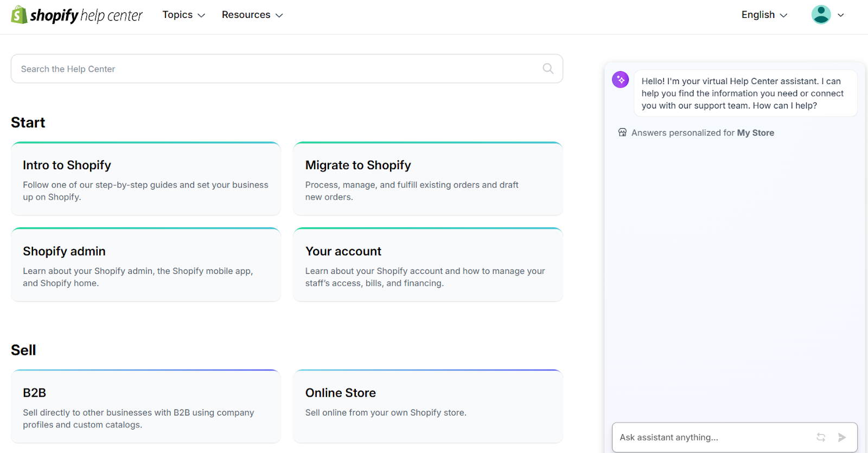Click the Sell section heading
This screenshot has height=453, width=868.
[23, 350]
